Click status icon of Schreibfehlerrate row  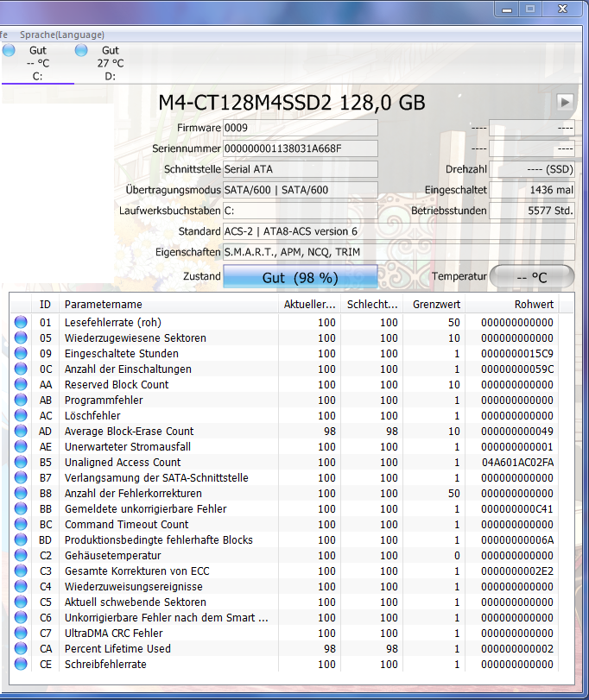(x=21, y=665)
